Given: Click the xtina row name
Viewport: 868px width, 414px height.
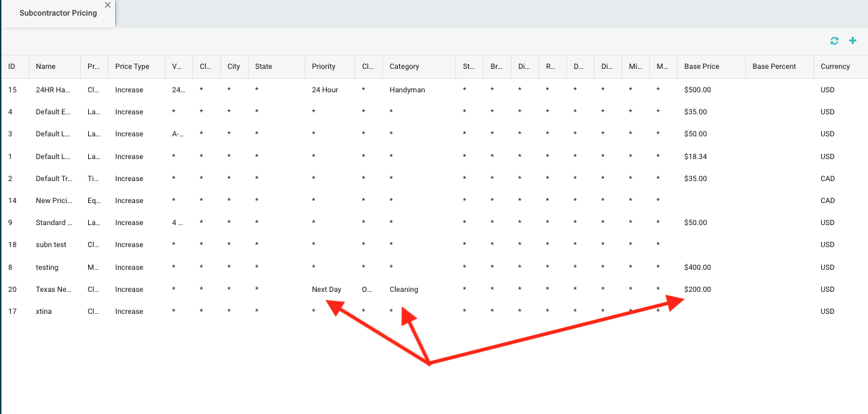Looking at the screenshot, I should [x=43, y=312].
